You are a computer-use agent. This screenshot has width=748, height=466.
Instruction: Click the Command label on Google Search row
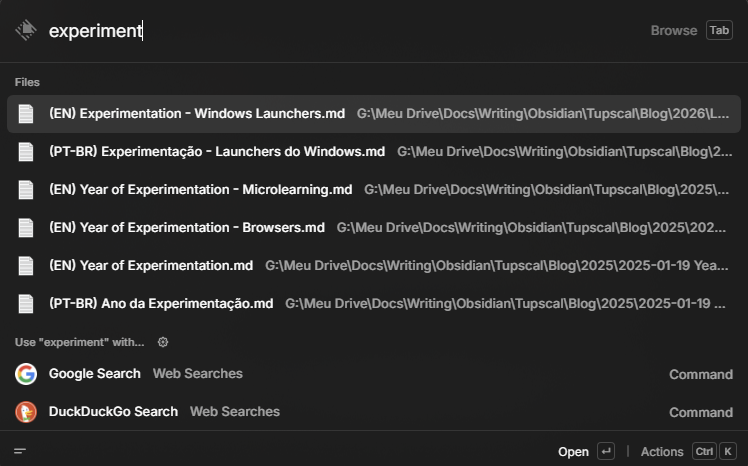point(701,374)
